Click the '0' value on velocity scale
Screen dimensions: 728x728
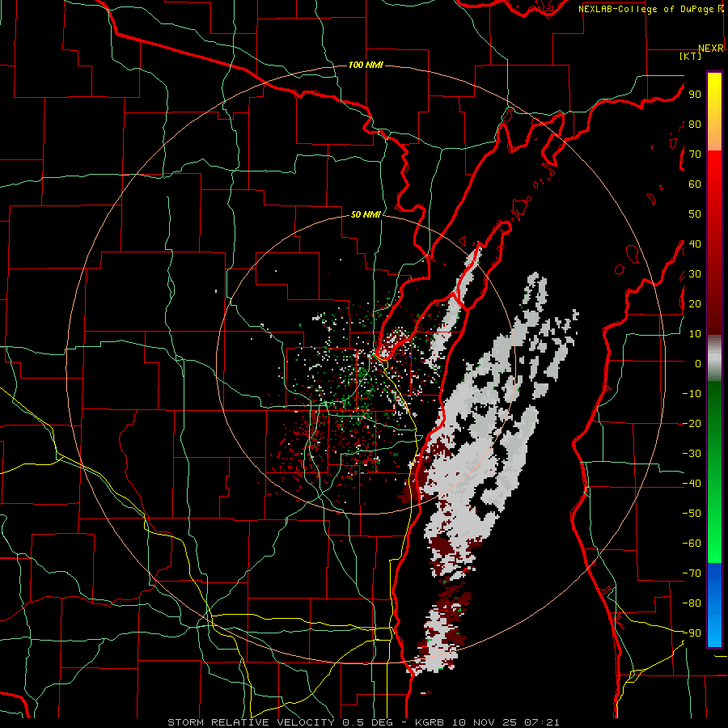698,364
